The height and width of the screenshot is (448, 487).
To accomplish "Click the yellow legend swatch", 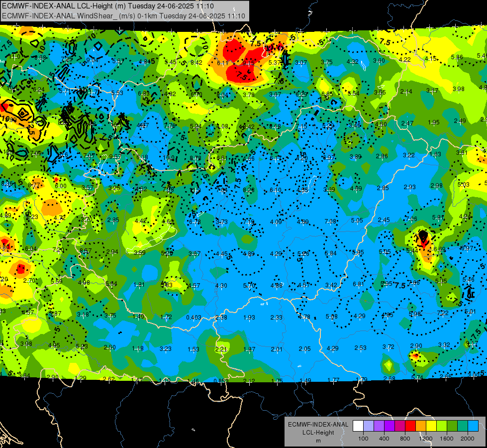I will tap(431, 426).
